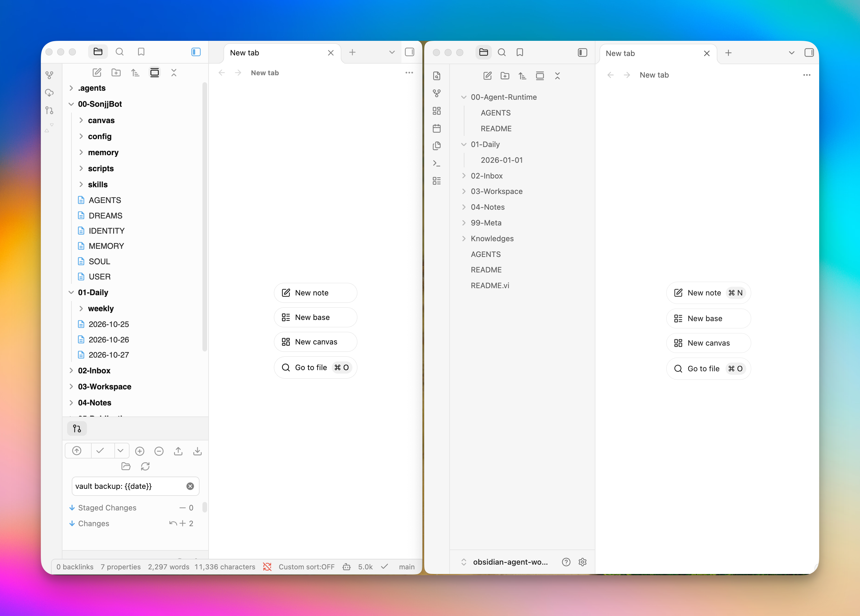Stage all changes with plus circle icon
Viewport: 860px width, 616px height.
(140, 451)
